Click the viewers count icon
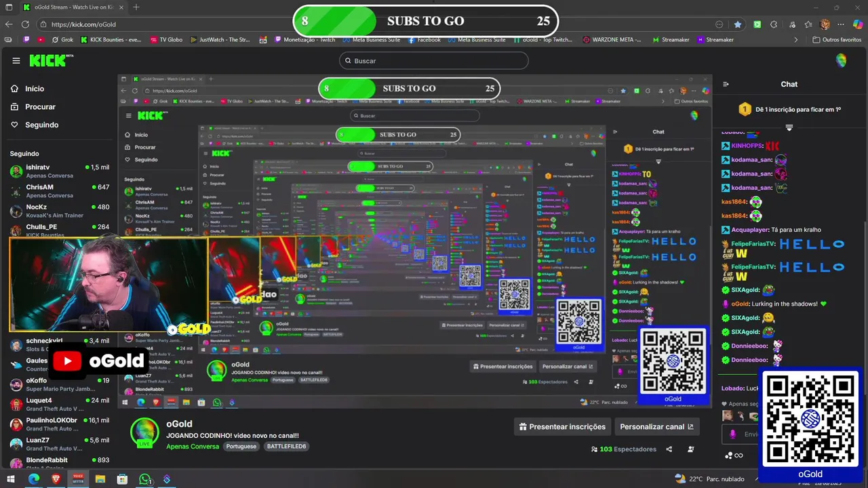The width and height of the screenshot is (868, 488). point(594,449)
